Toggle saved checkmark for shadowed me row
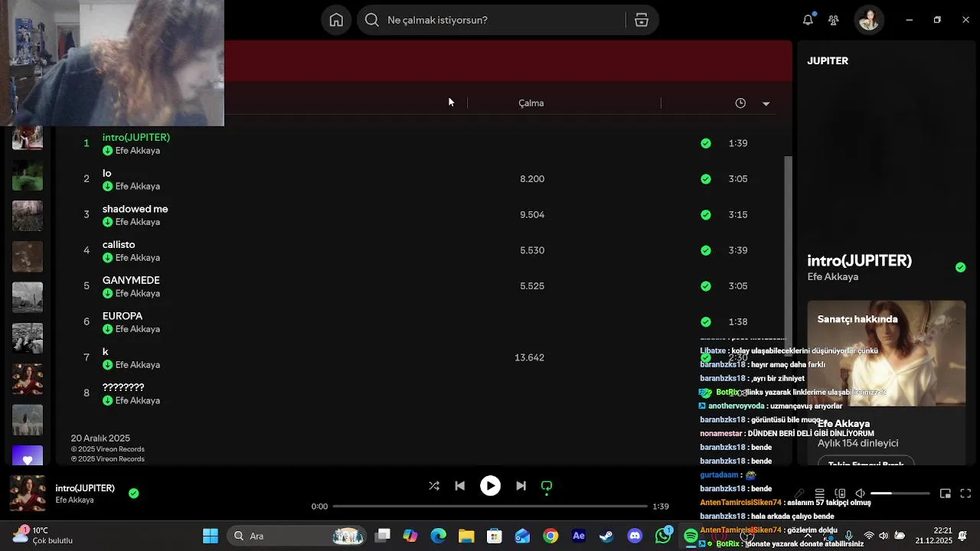980x551 pixels. [705, 215]
